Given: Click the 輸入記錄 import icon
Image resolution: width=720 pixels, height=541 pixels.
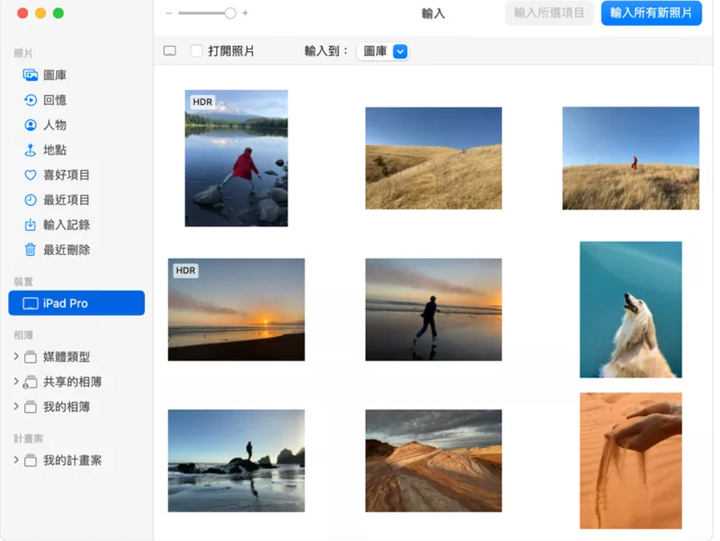Looking at the screenshot, I should coord(30,225).
